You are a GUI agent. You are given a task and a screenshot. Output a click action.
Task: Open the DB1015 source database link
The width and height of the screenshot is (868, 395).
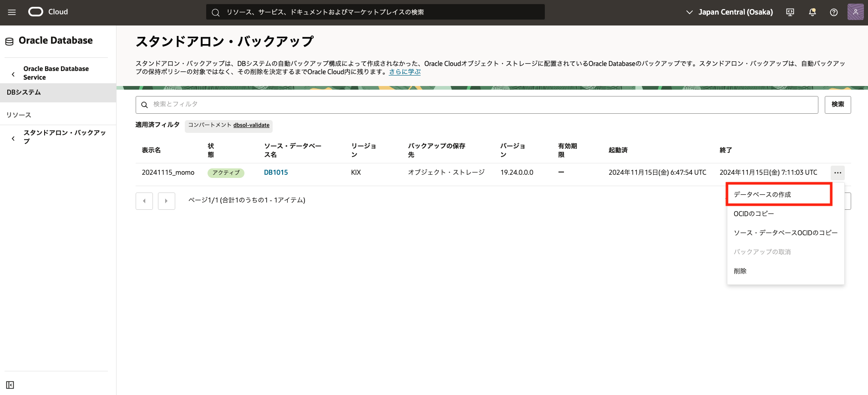[276, 172]
